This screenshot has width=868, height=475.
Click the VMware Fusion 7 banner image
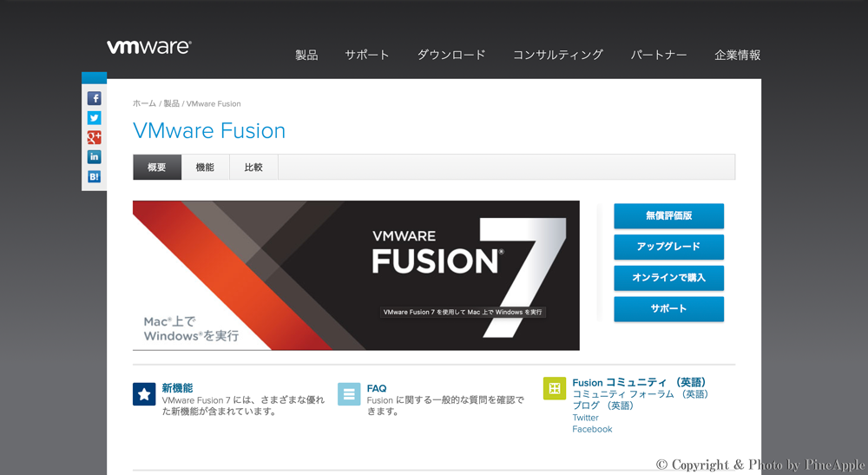pyautogui.click(x=356, y=275)
